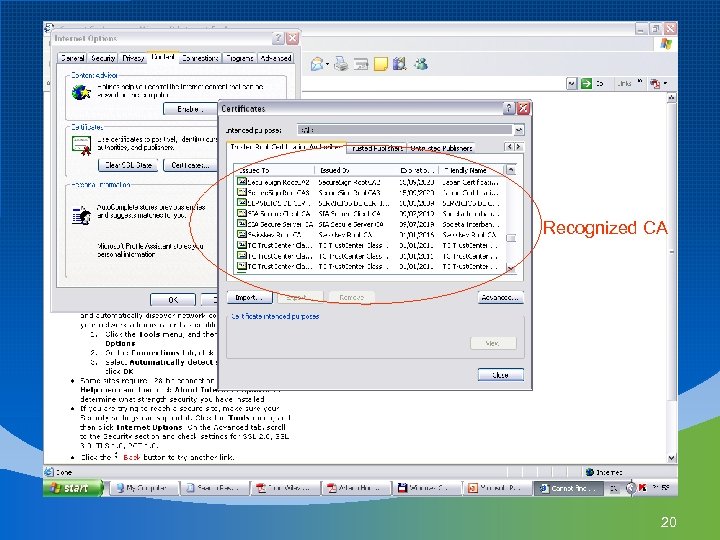Click the Remove button
The height and width of the screenshot is (540, 720).
[x=351, y=298]
